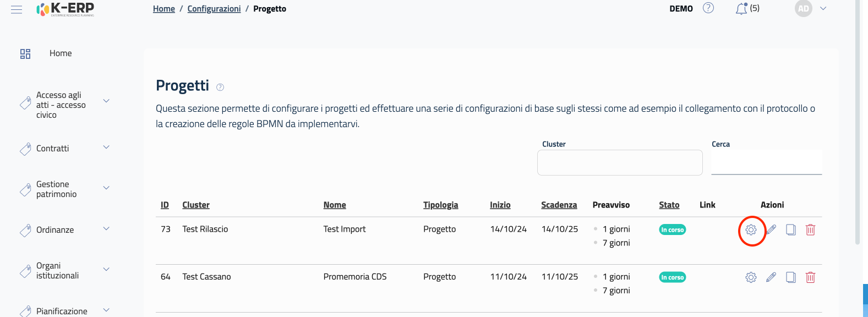The image size is (868, 317).
Task: Follow the Configurazioni breadcrumb link
Action: pos(214,9)
